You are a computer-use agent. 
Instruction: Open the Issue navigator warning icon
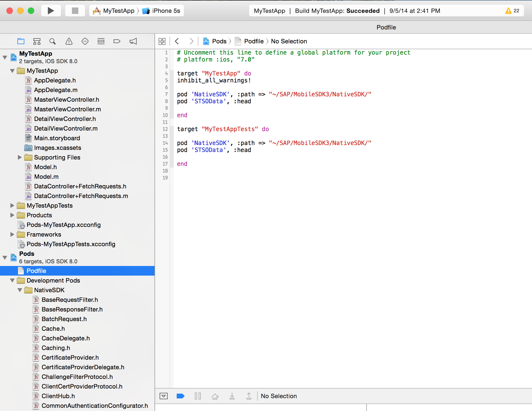click(69, 41)
